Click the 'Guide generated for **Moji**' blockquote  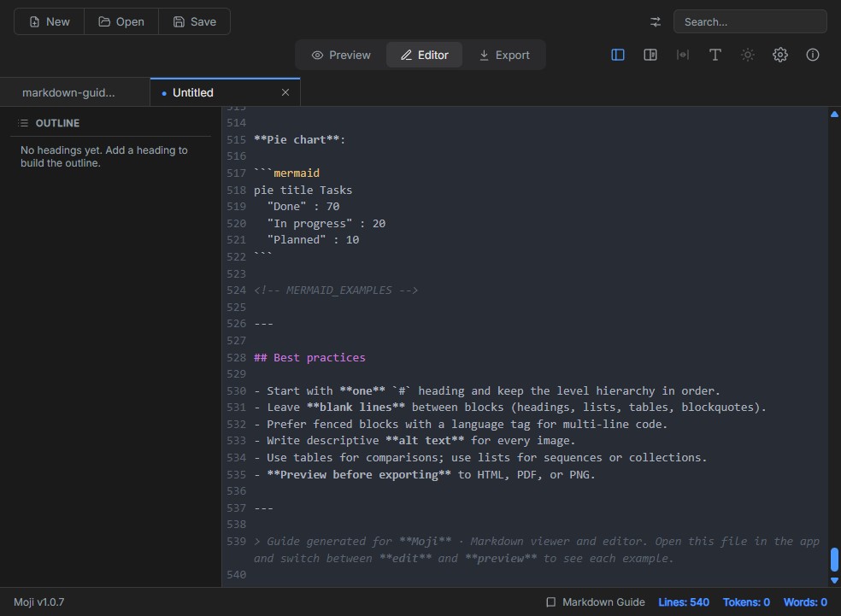click(x=537, y=549)
